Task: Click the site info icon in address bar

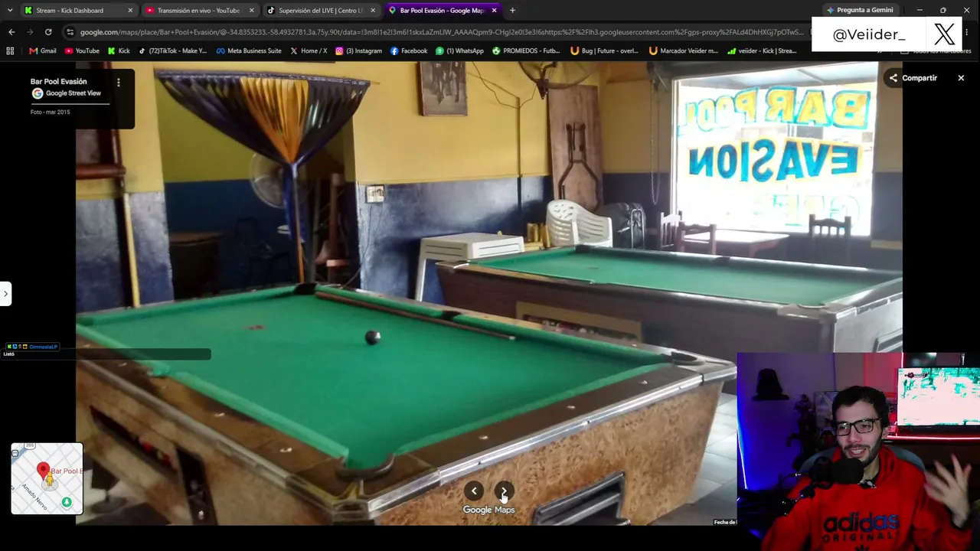Action: [70, 32]
